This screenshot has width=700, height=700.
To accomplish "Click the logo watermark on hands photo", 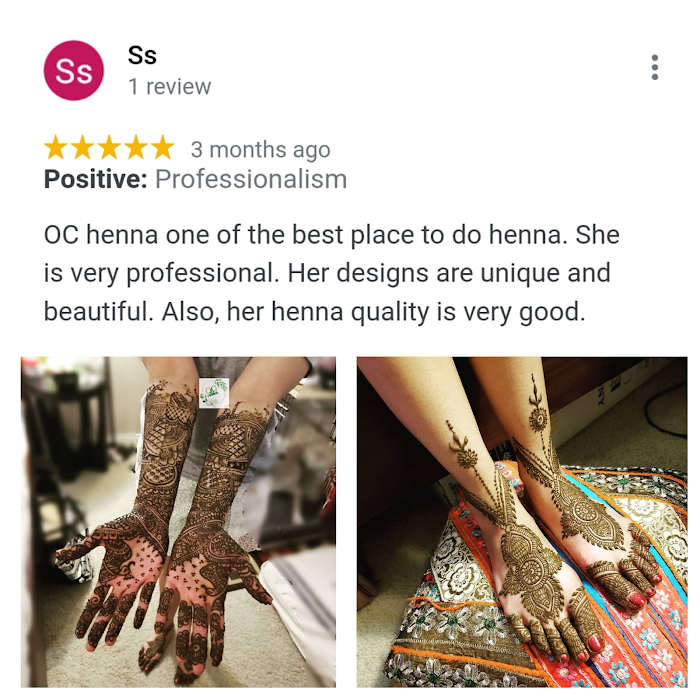I will (x=214, y=393).
